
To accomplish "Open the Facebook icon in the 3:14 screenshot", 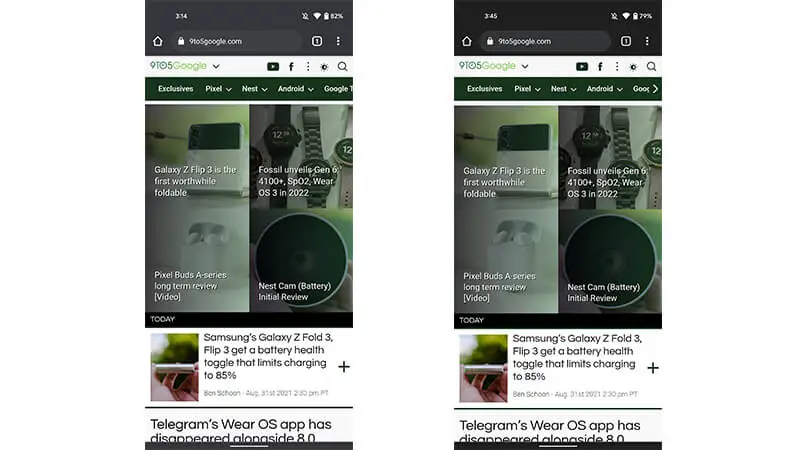I will point(291,66).
